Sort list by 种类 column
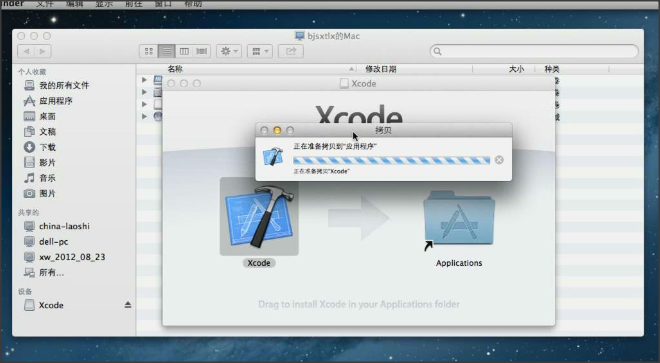The height and width of the screenshot is (363, 660). [551, 69]
